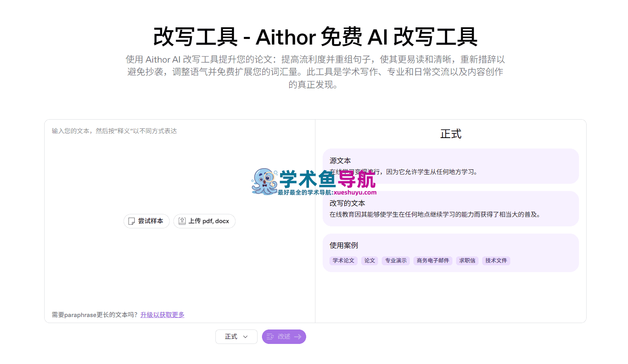
Task: Select the 论文 use-case tag
Action: coord(370,261)
